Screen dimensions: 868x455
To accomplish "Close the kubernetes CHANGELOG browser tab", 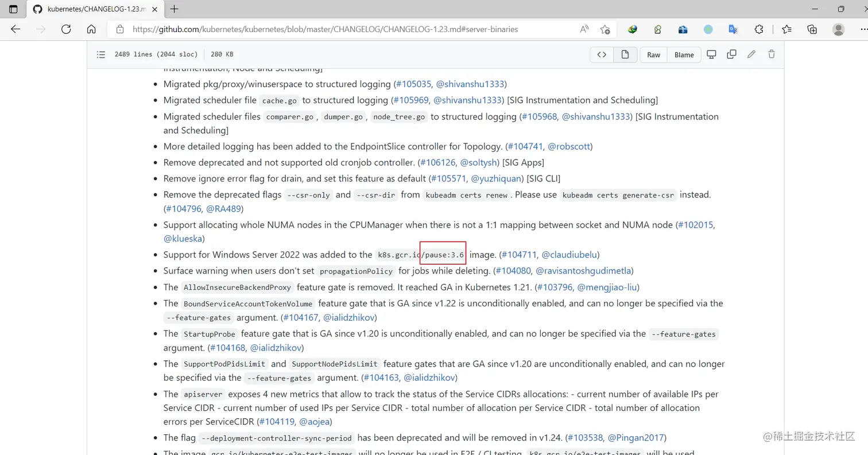I will (155, 9).
